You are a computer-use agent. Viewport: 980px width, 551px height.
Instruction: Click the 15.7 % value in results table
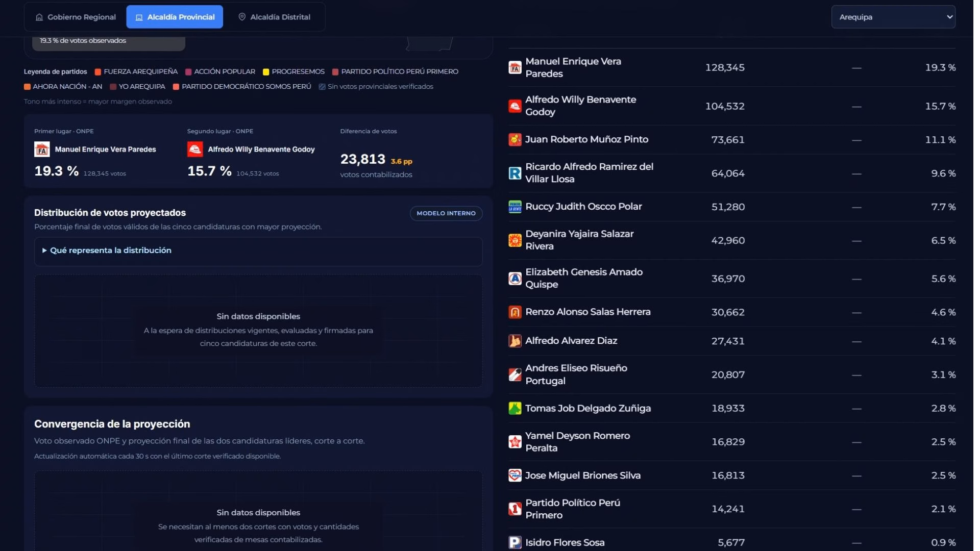(x=940, y=106)
